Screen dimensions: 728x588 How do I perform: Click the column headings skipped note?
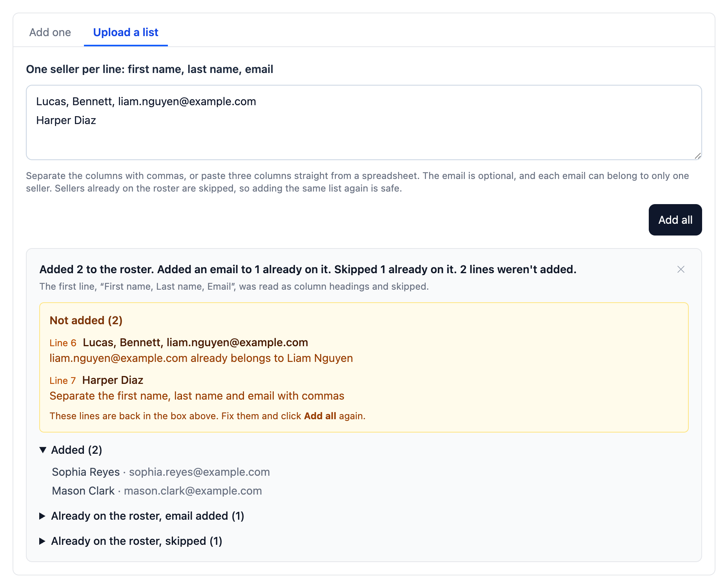pyautogui.click(x=234, y=287)
